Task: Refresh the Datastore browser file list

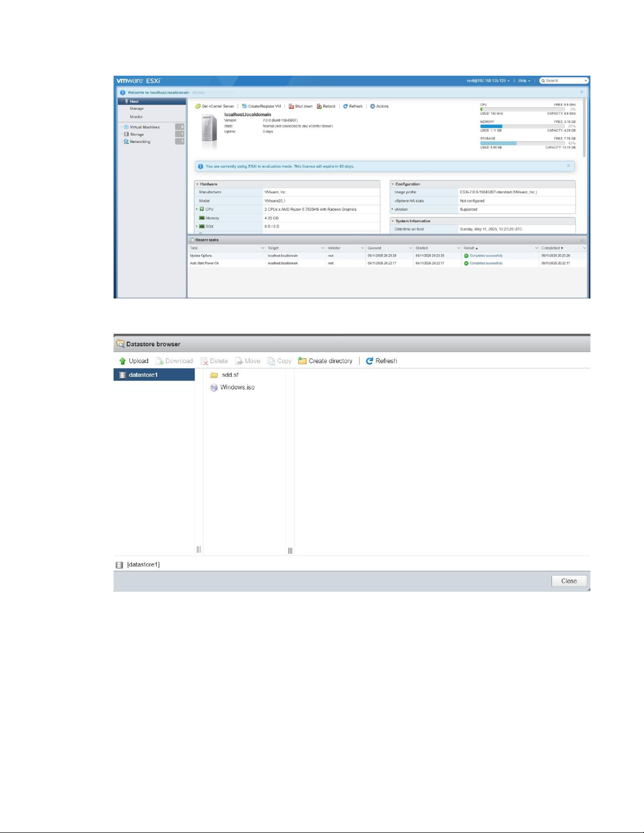Action: tap(381, 361)
